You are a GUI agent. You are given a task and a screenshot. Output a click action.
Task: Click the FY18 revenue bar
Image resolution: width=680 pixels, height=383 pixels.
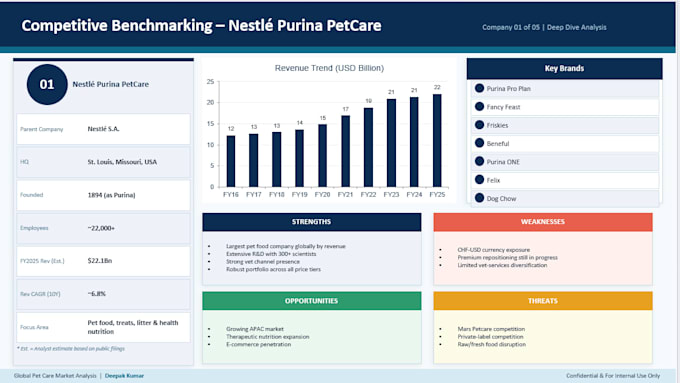[x=277, y=159]
